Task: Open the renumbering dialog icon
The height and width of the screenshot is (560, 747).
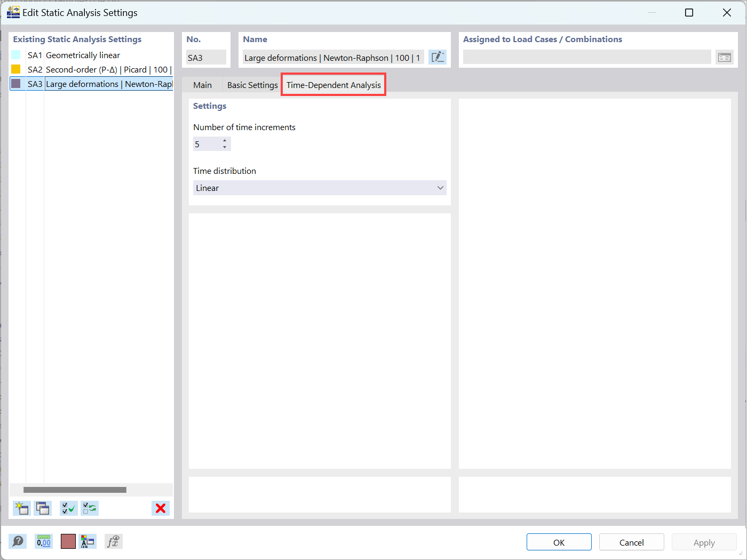Action: (88, 541)
